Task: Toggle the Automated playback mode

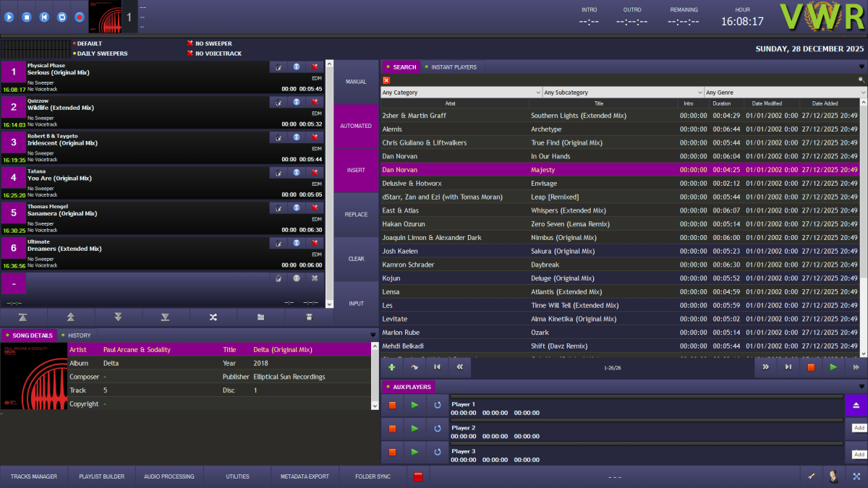Action: click(x=355, y=125)
